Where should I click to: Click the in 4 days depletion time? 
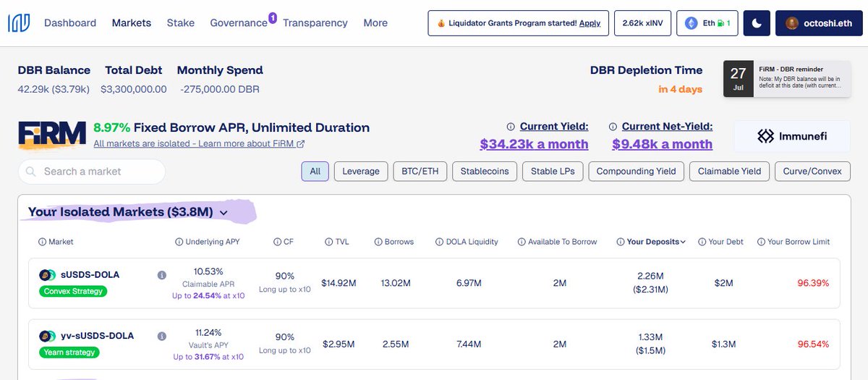pyautogui.click(x=680, y=89)
